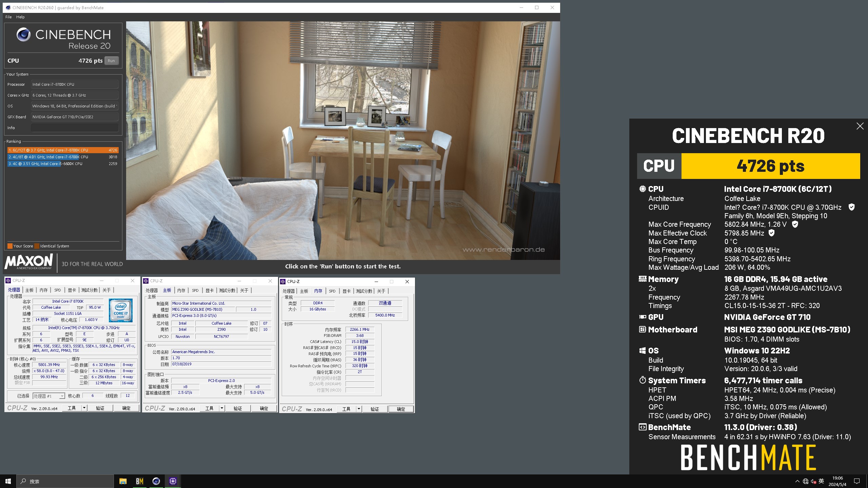Click 工具 button in first CPU-Z window
The width and height of the screenshot is (868, 488).
[72, 408]
